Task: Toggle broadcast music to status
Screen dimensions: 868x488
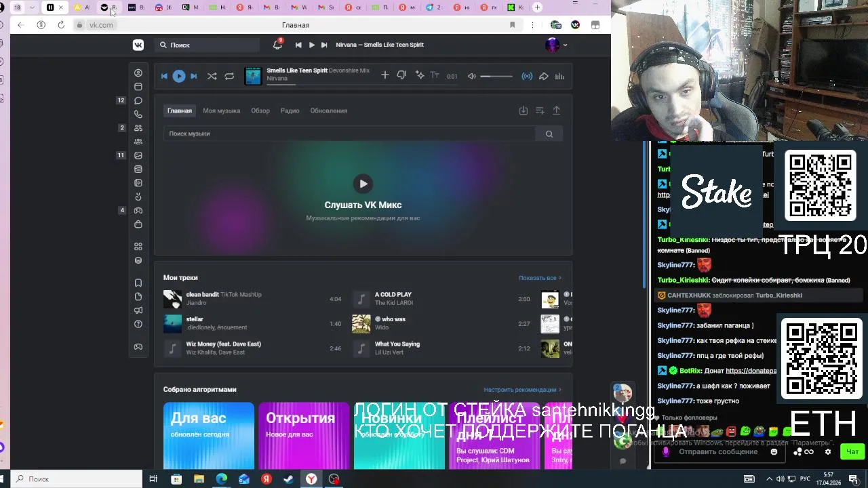Action: [x=527, y=76]
